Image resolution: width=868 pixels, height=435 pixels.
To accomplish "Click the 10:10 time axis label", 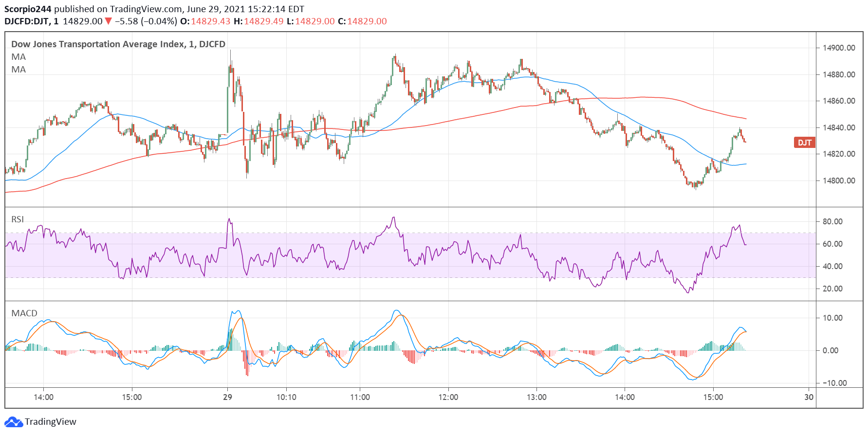I will pyautogui.click(x=286, y=397).
